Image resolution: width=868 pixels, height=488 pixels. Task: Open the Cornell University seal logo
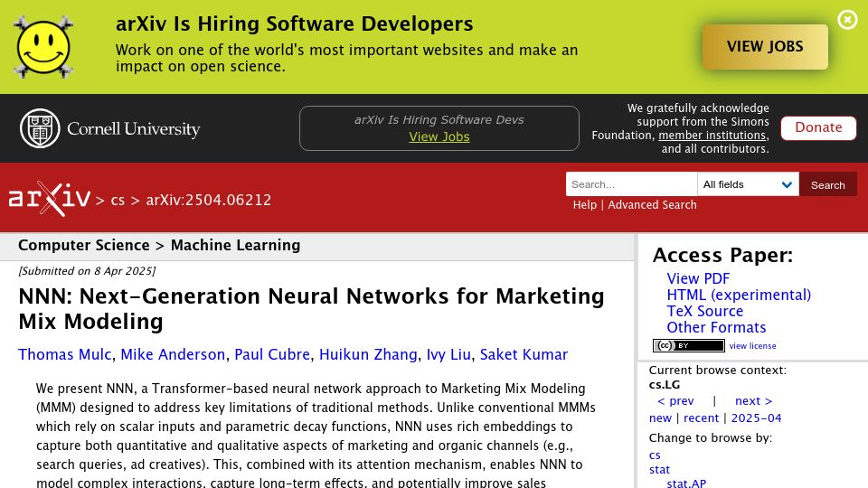tap(40, 128)
